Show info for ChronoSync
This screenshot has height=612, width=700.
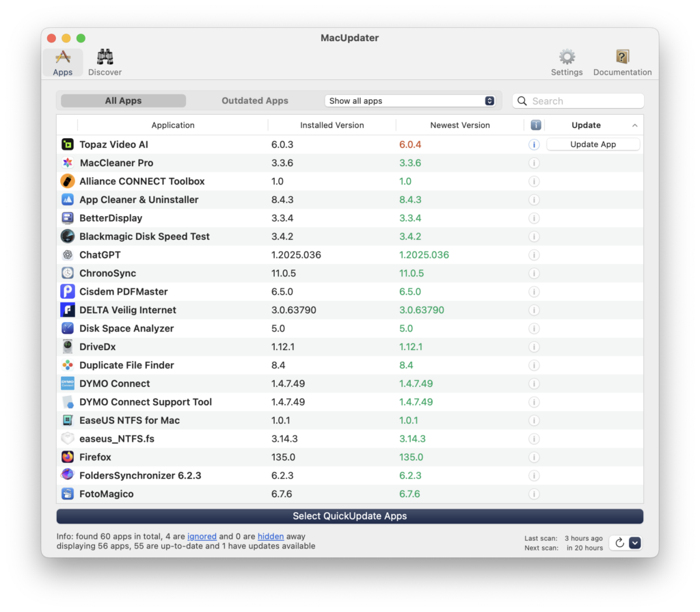(x=534, y=274)
